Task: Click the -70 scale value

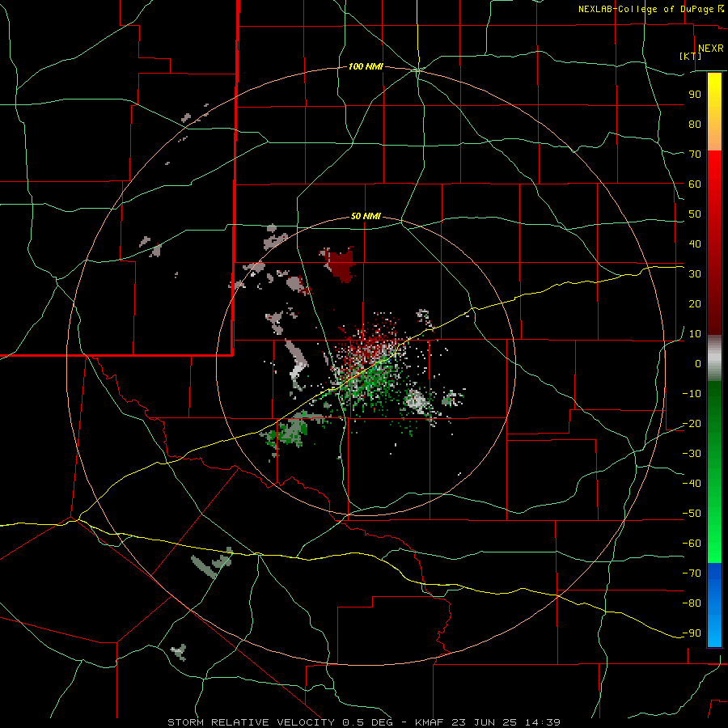Action: 692,574
